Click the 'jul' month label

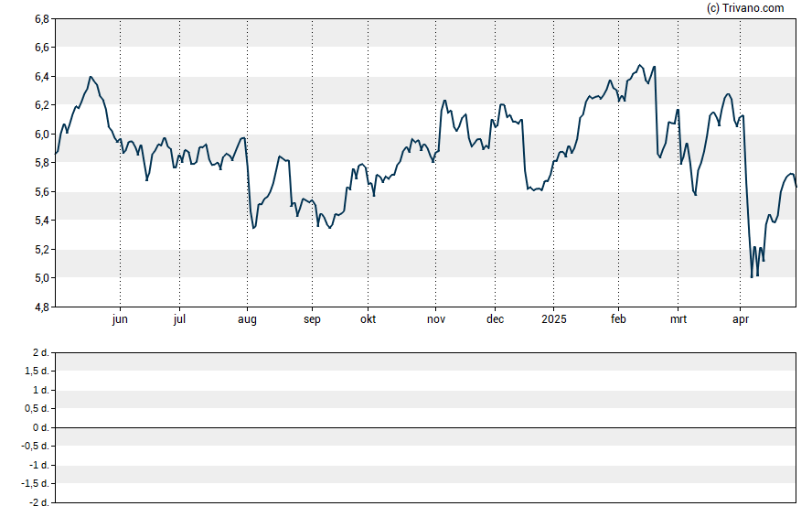point(179,319)
